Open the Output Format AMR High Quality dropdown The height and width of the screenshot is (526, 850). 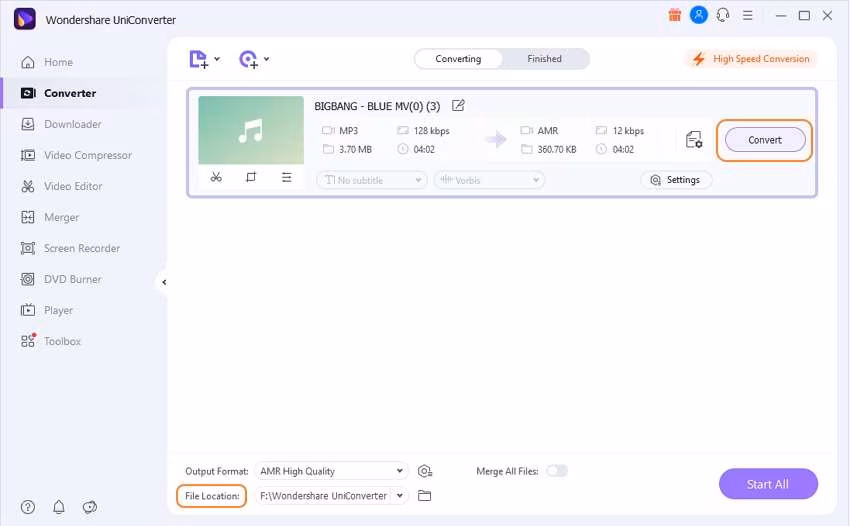(331, 471)
